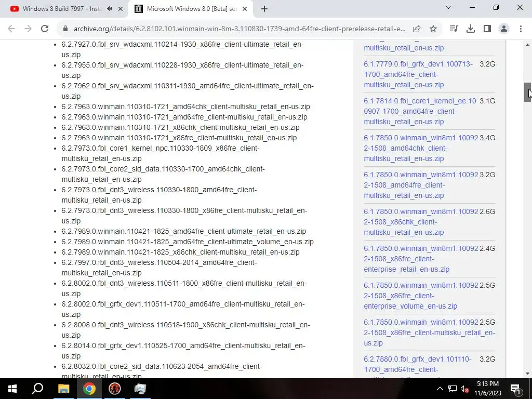Viewport: 532px width, 399px height.
Task: Download 6.1.7850.0 x86chk client-multisku zip
Action: [x=421, y=222]
